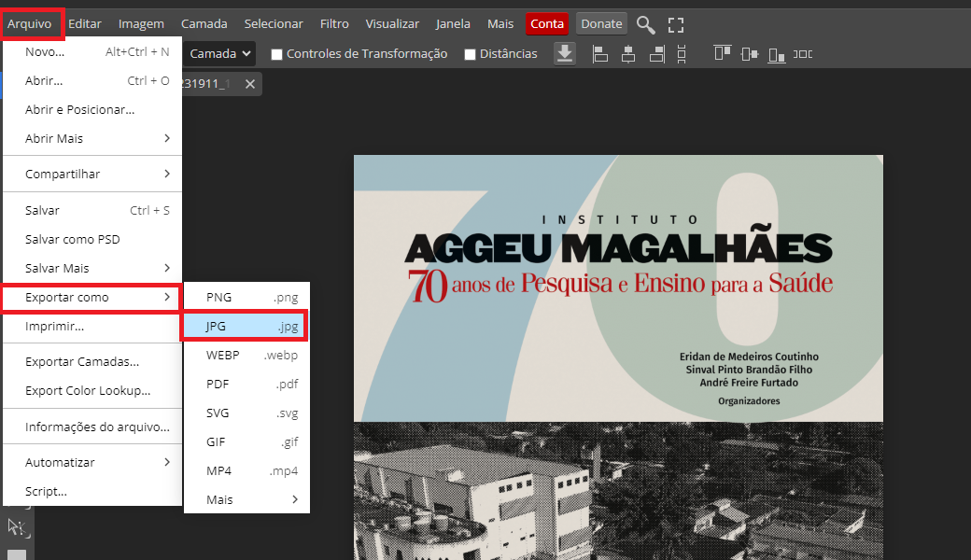The width and height of the screenshot is (971, 560).
Task: Export as MP4 format
Action: [246, 471]
